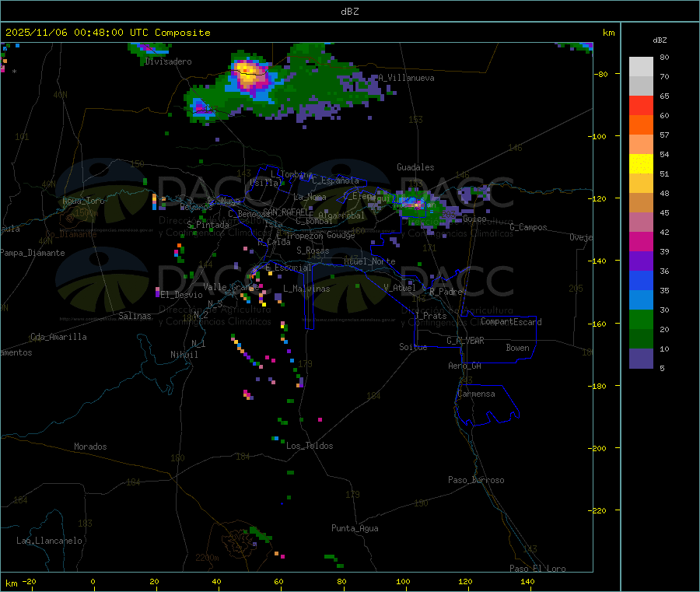Viewport: 700px width, 592px height.
Task: Click the CompantEscard label
Action: pos(511,321)
